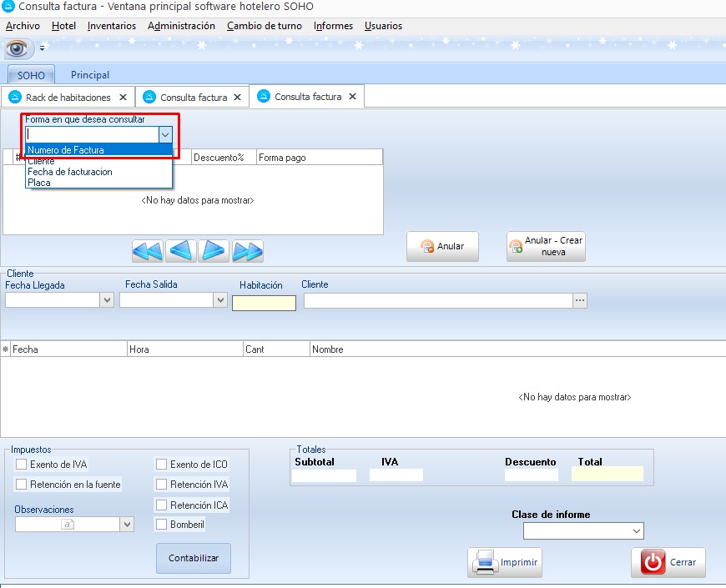Click the Habitación input field
This screenshot has width=726, height=588.
click(264, 304)
